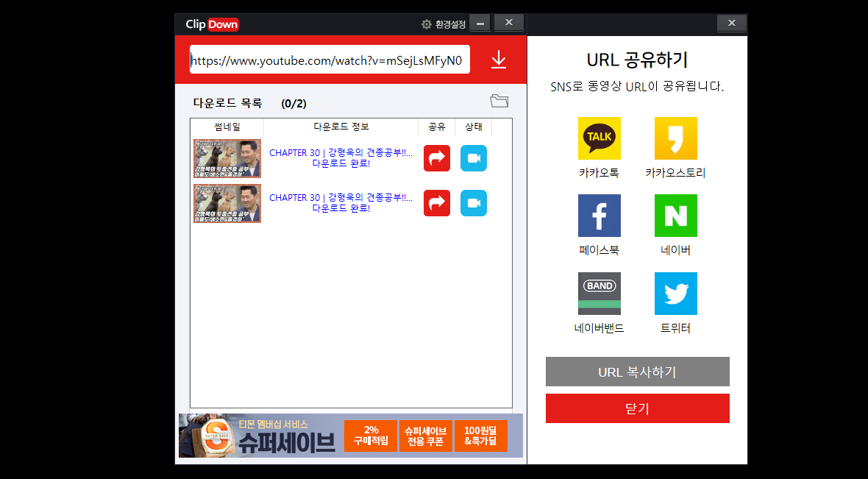Screen dimensions: 868x479
Task: Click the 슈퍼세이브 전용 쿠폰 ad button
Action: [425, 436]
